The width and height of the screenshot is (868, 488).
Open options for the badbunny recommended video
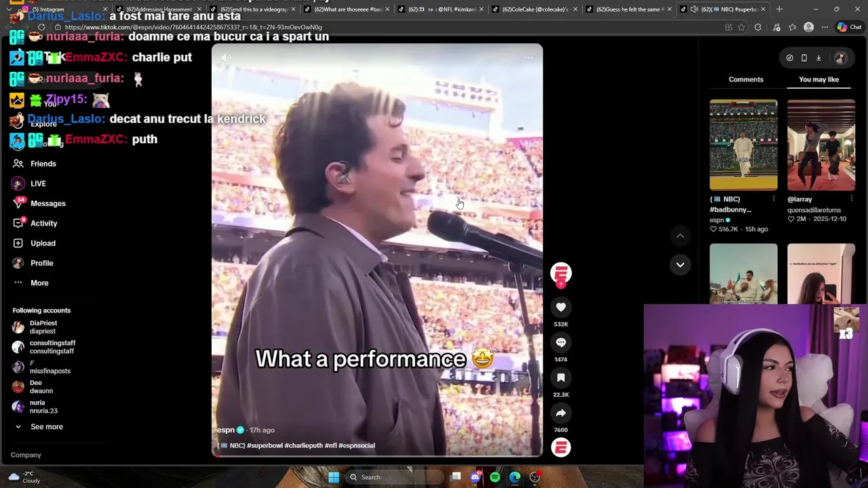774,199
